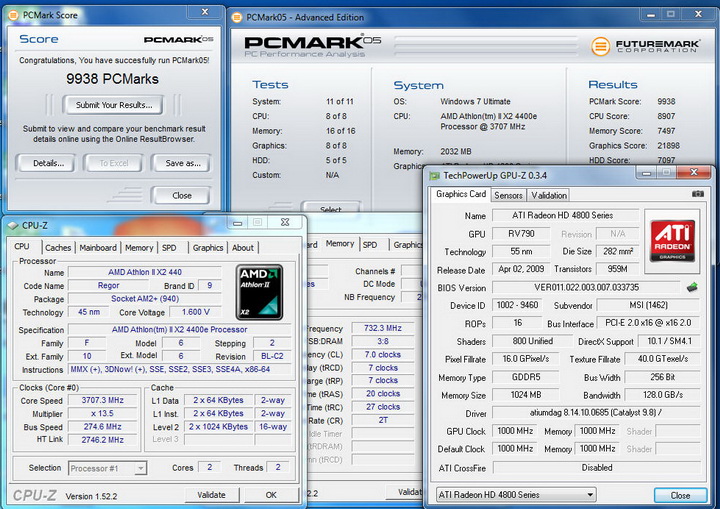Click the FSB:DRAM ratio value 3:8
The width and height of the screenshot is (720, 509).
(x=382, y=341)
